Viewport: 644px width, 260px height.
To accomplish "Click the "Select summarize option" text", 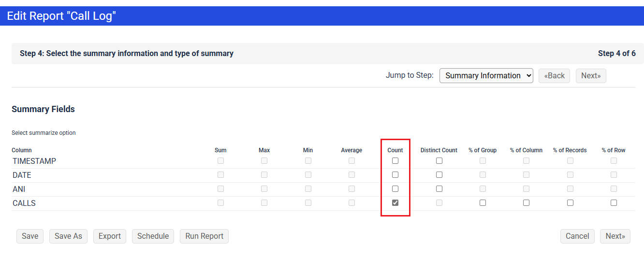I will [x=44, y=133].
